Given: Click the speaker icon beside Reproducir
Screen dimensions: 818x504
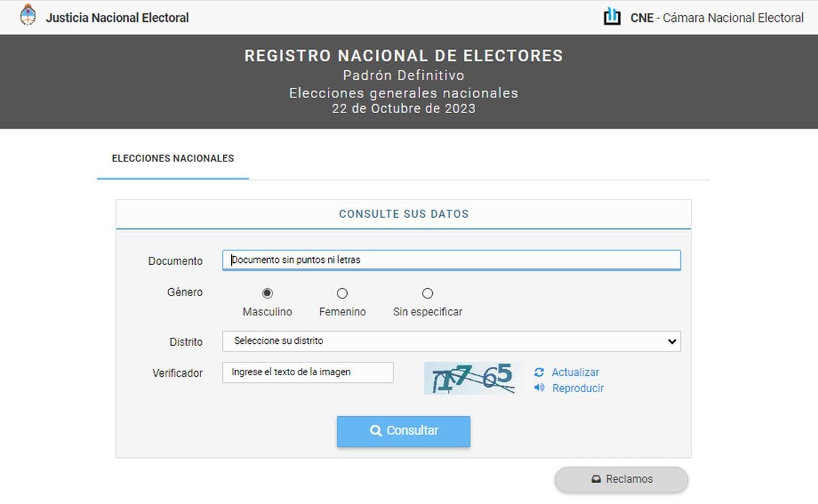Looking at the screenshot, I should (539, 388).
